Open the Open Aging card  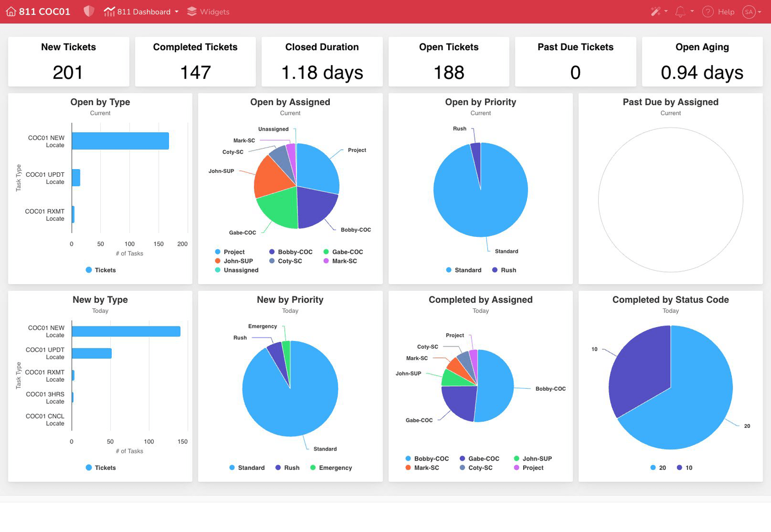tap(702, 62)
